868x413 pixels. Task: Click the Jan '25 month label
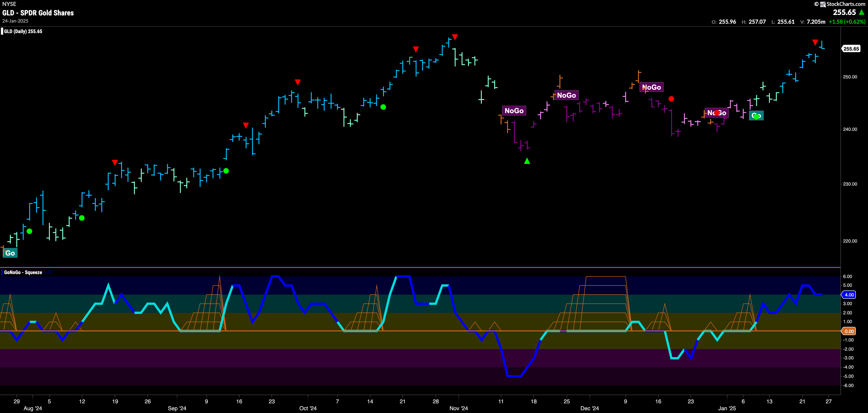pyautogui.click(x=727, y=408)
